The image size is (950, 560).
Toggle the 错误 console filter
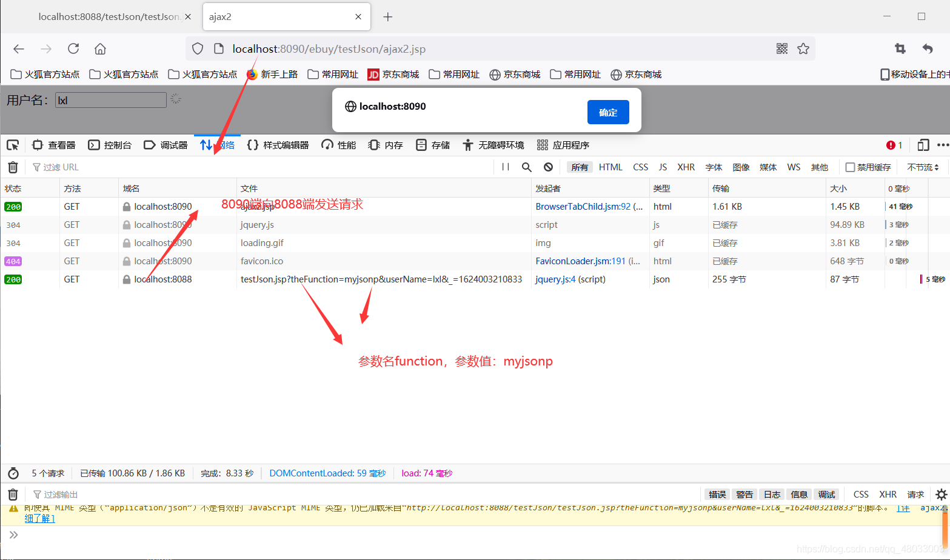717,494
